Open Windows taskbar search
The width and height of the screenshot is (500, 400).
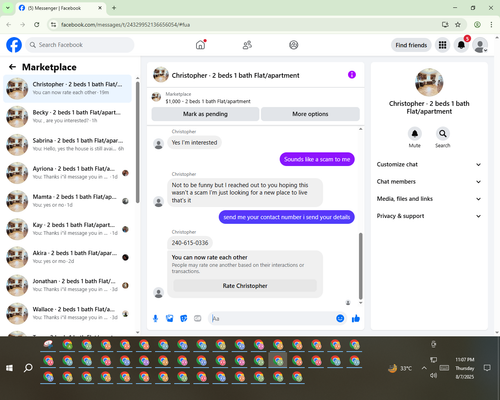(x=28, y=368)
